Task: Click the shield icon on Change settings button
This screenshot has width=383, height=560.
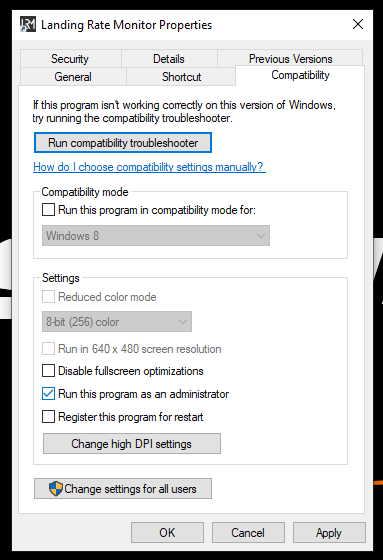Action: [56, 488]
